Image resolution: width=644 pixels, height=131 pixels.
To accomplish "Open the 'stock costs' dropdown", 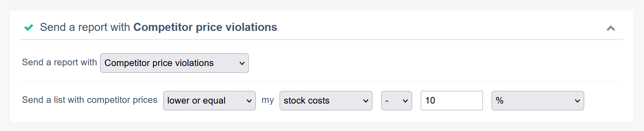I will pos(326,100).
